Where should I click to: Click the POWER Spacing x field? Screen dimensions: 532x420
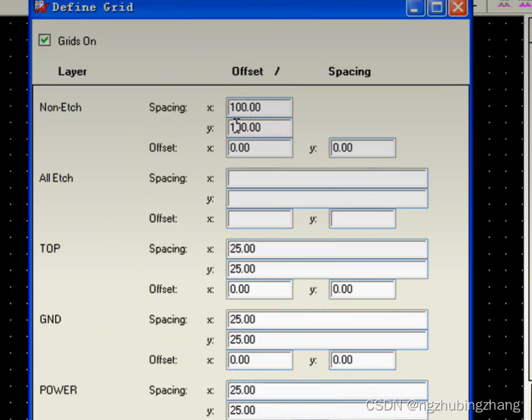327,390
